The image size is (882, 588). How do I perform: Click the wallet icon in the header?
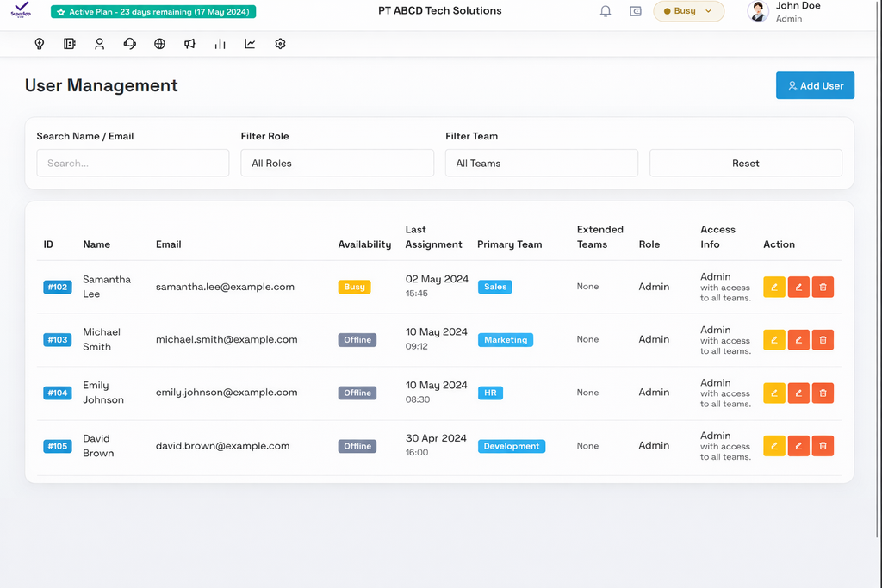pos(636,11)
